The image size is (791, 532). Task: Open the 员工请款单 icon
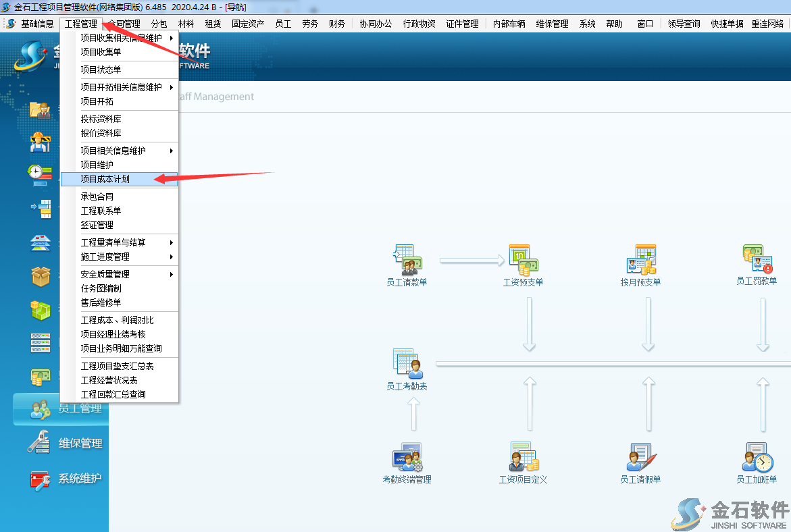[407, 259]
